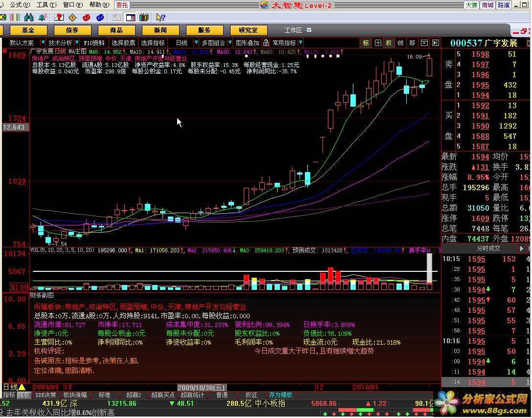Viewport: 532px width, 418px height.
Task: Click the colored books library icon
Action: (x=144, y=17)
